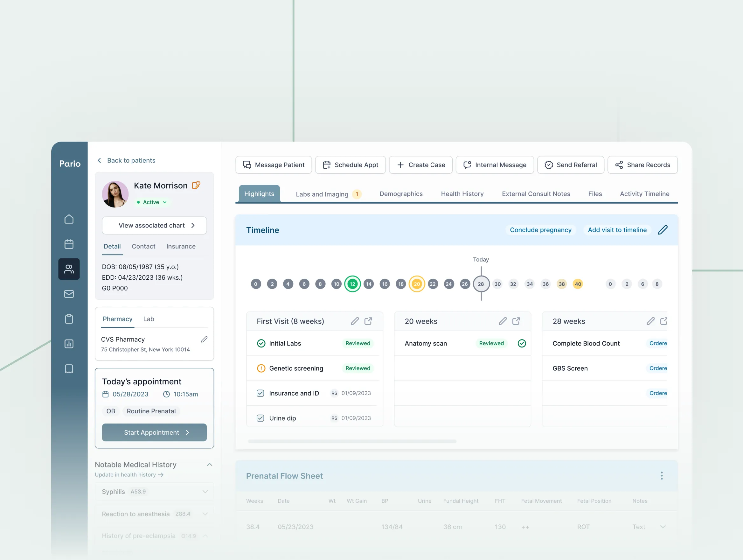Viewport: 743px width, 560px height.
Task: Click the Conclude pregnancy button
Action: tap(540, 230)
